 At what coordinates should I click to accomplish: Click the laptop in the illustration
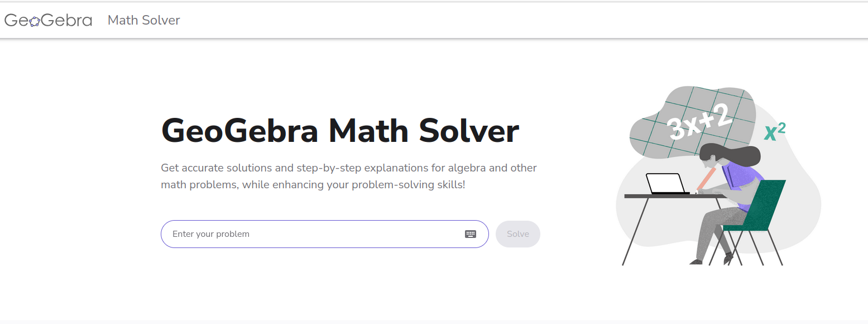[665, 184]
